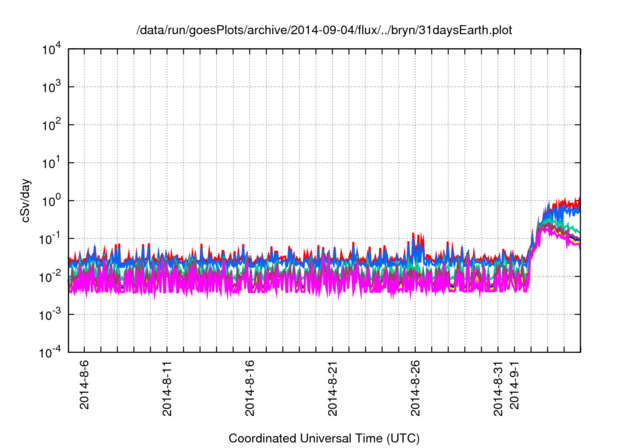Click the Coordinated Universal Time axis label
Image resolution: width=640 pixels, height=448 pixels.
click(325, 439)
